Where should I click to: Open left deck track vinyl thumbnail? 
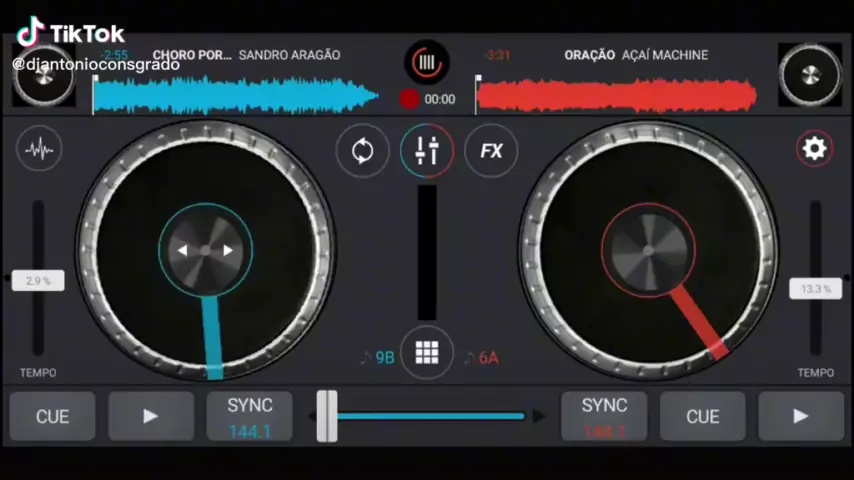tap(43, 76)
